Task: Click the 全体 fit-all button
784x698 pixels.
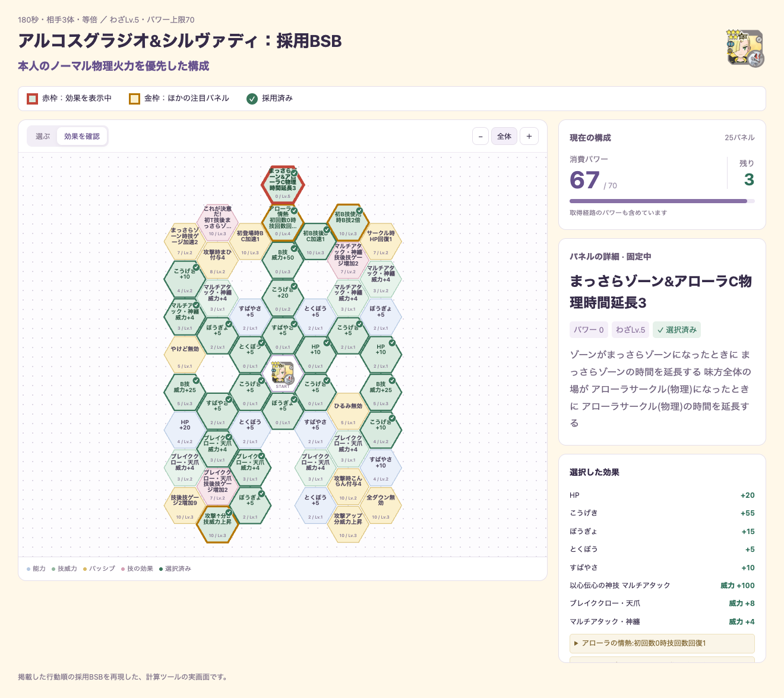Action: 504,136
